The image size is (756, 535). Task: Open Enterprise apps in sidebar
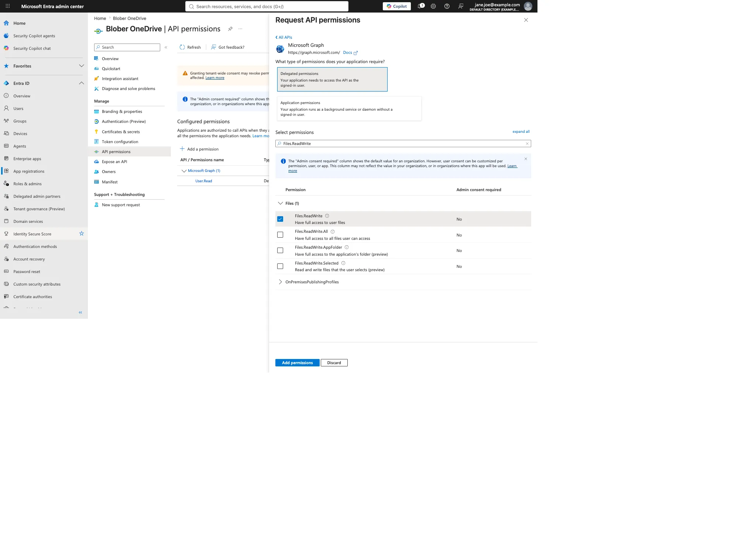[x=27, y=159]
